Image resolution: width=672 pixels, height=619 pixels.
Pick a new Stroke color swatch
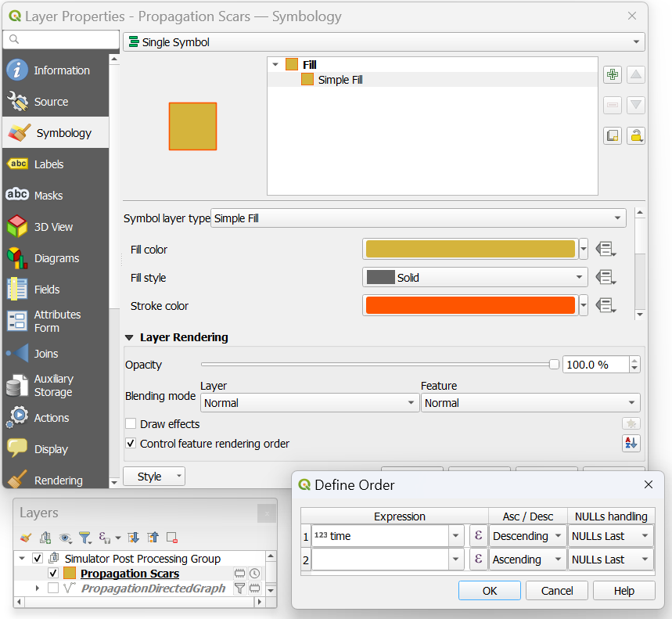(470, 306)
